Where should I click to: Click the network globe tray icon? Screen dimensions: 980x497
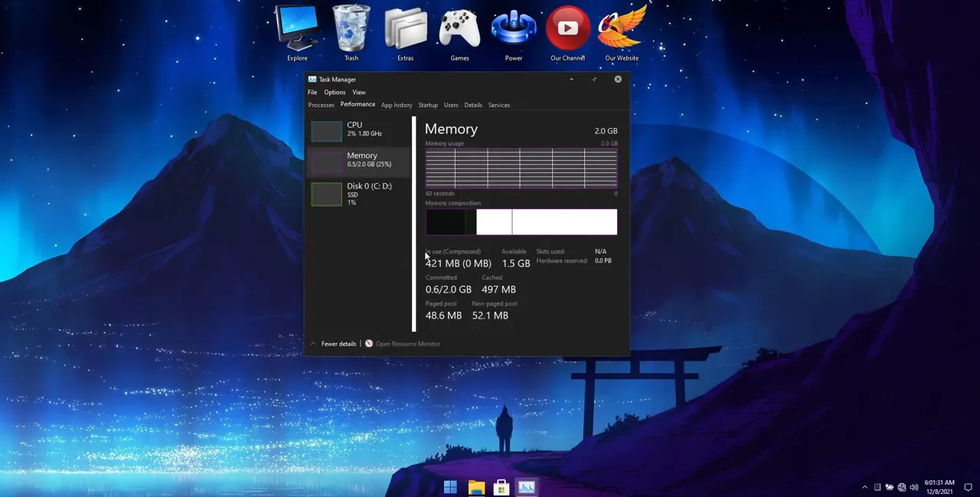(x=902, y=487)
